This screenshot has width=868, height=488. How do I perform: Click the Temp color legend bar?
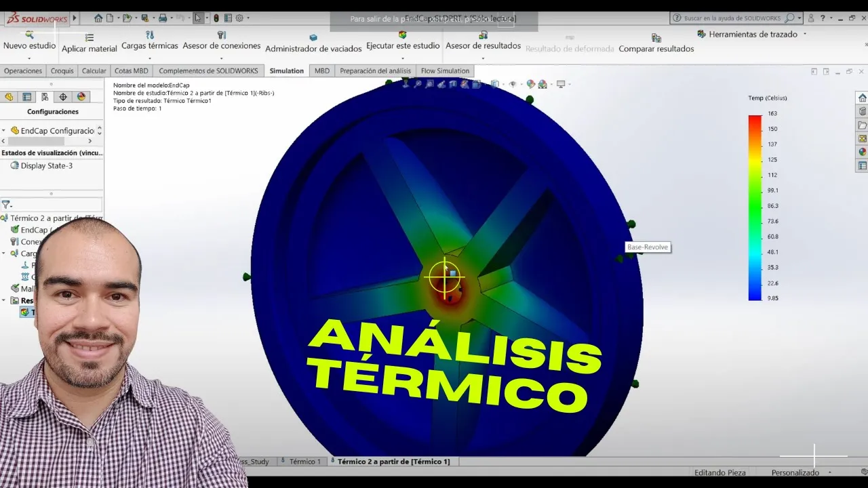(755, 208)
